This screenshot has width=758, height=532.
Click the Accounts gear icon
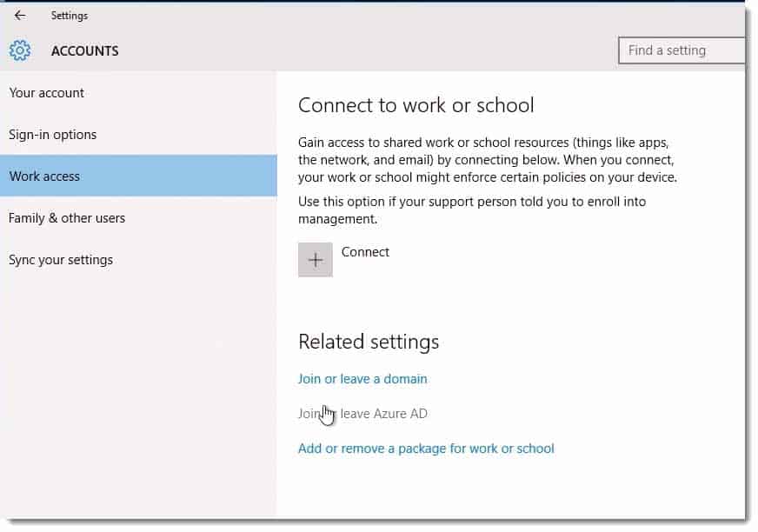20,50
